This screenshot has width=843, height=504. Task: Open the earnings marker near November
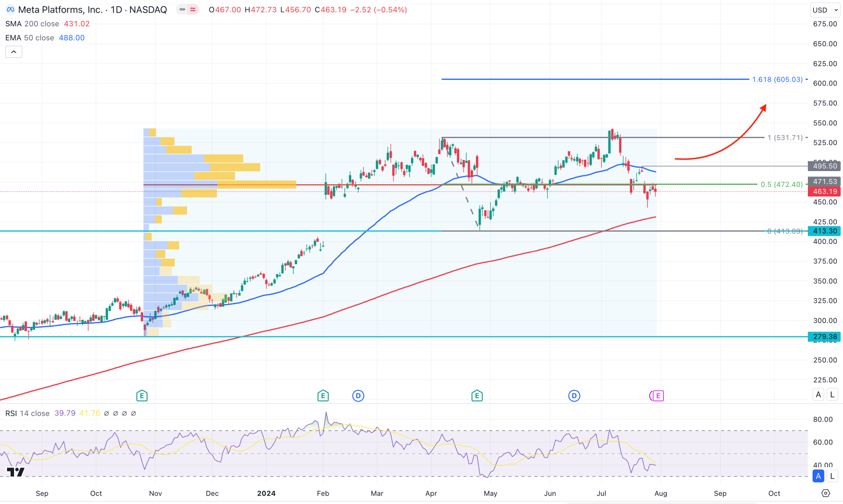pyautogui.click(x=142, y=396)
